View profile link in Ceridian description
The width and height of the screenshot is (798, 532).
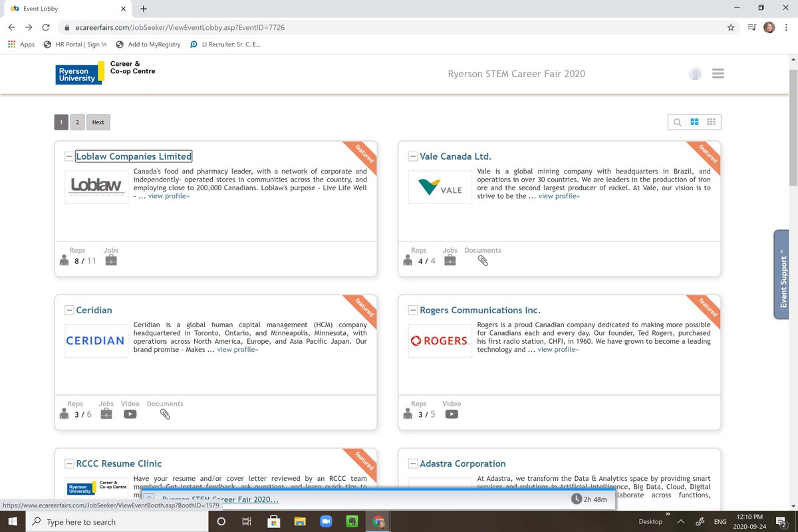237,350
